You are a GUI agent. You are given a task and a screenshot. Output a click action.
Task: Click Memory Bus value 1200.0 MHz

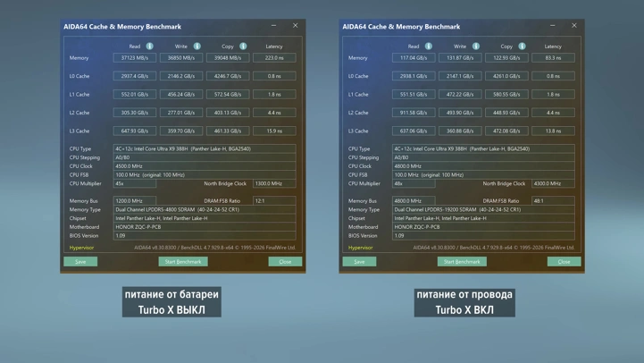click(x=135, y=201)
